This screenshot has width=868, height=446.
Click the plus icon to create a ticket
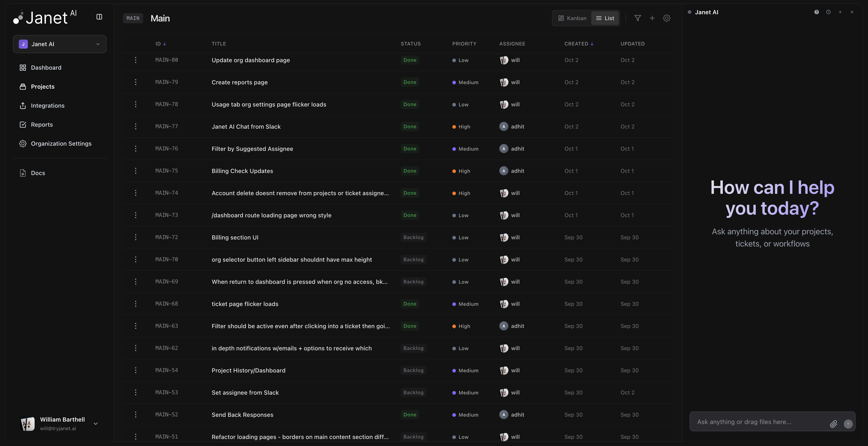point(652,18)
